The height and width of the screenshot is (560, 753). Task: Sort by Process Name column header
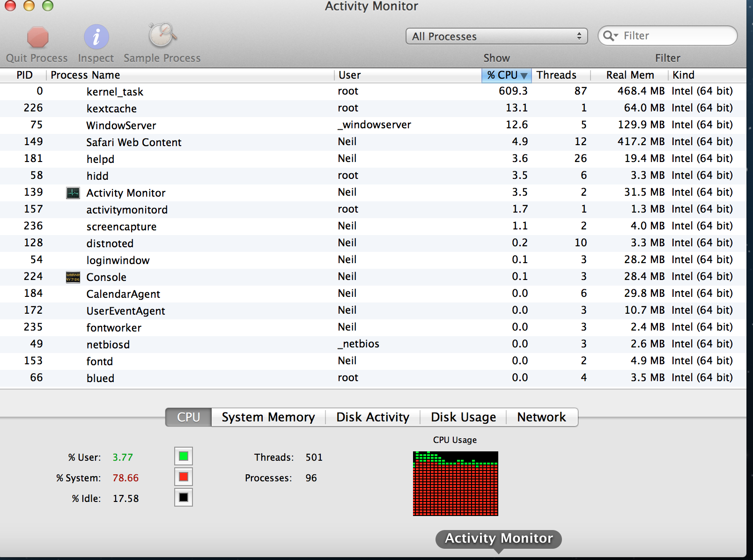tap(190, 75)
